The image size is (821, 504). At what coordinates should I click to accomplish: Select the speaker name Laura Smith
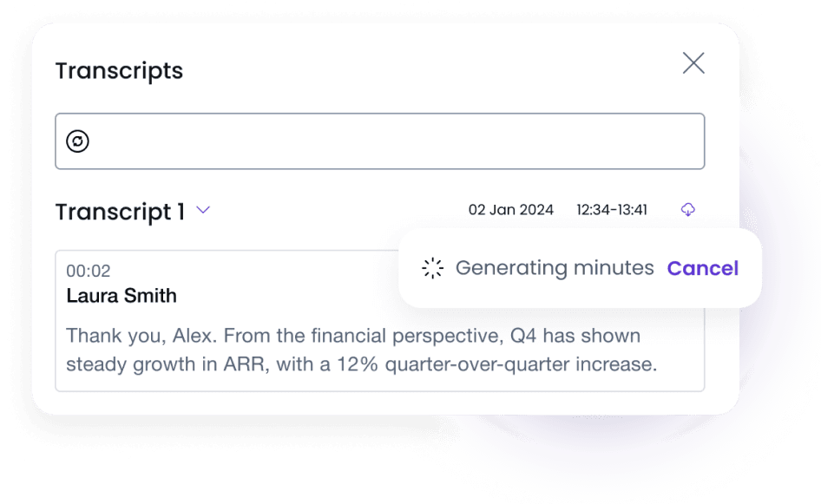tap(122, 296)
